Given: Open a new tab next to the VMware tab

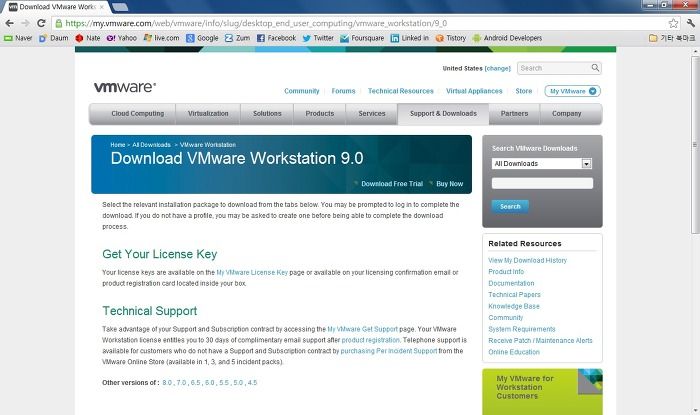Looking at the screenshot, I should point(120,7).
